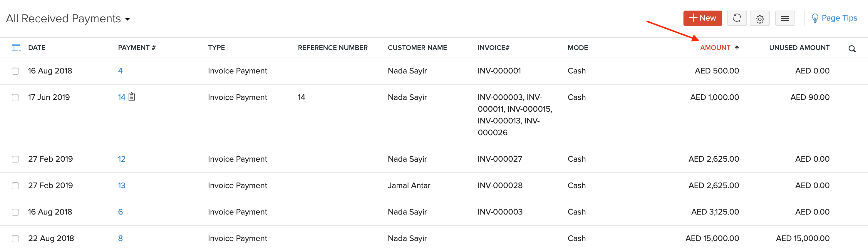Select the checkbox for payment 4
This screenshot has width=868, height=251.
pyautogui.click(x=15, y=71)
